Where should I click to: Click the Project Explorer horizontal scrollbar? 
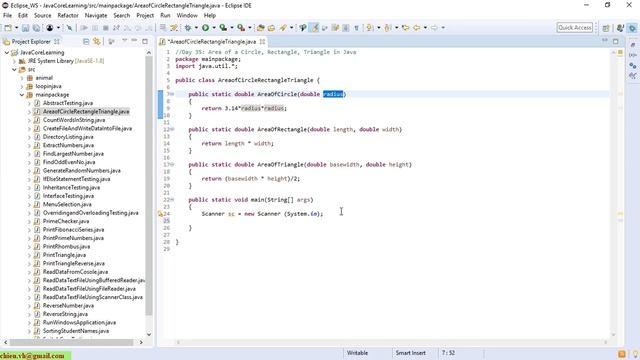click(x=71, y=342)
